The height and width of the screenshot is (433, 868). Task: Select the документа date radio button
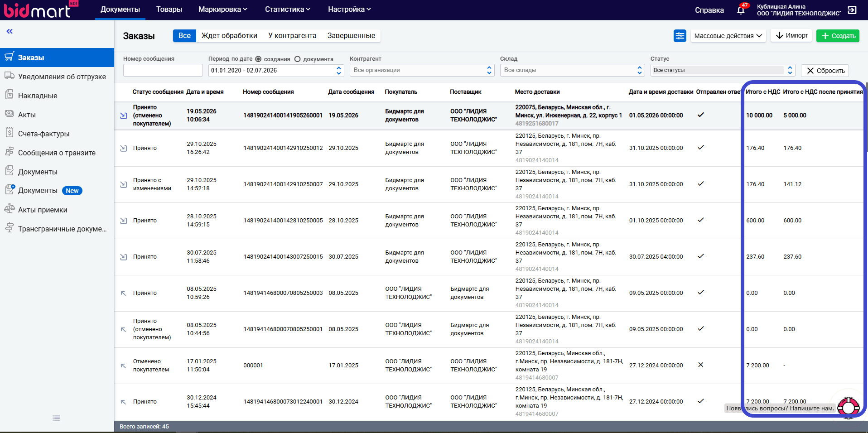pos(298,59)
